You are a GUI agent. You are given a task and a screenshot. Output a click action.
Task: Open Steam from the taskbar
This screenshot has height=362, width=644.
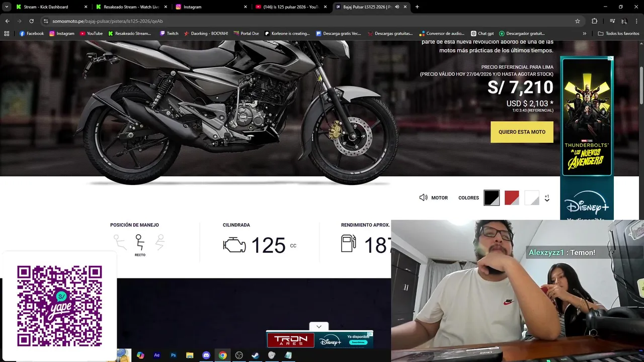tap(256, 355)
